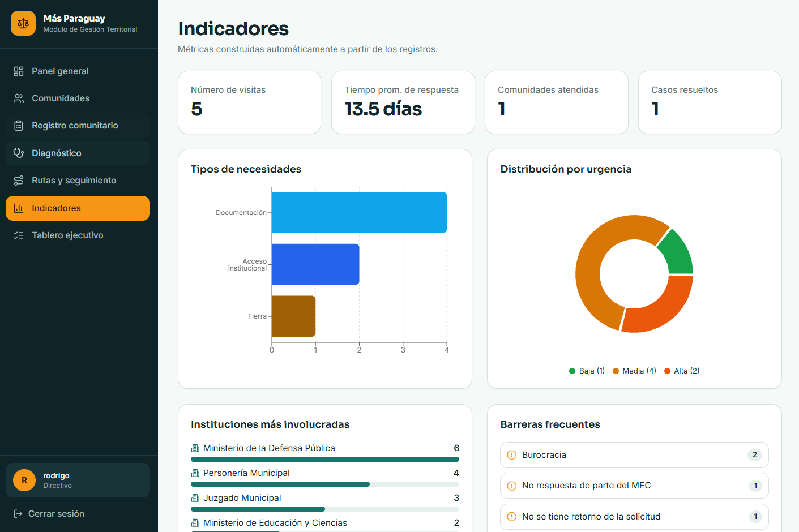Image resolution: width=799 pixels, height=532 pixels.
Task: Click the Rutas y seguimiento route icon
Action: [x=19, y=181]
